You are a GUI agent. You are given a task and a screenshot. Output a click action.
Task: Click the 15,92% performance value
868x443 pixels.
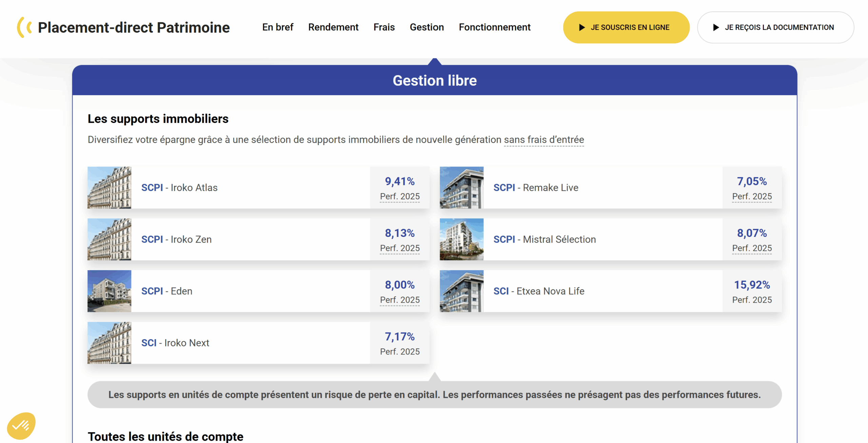pyautogui.click(x=752, y=285)
